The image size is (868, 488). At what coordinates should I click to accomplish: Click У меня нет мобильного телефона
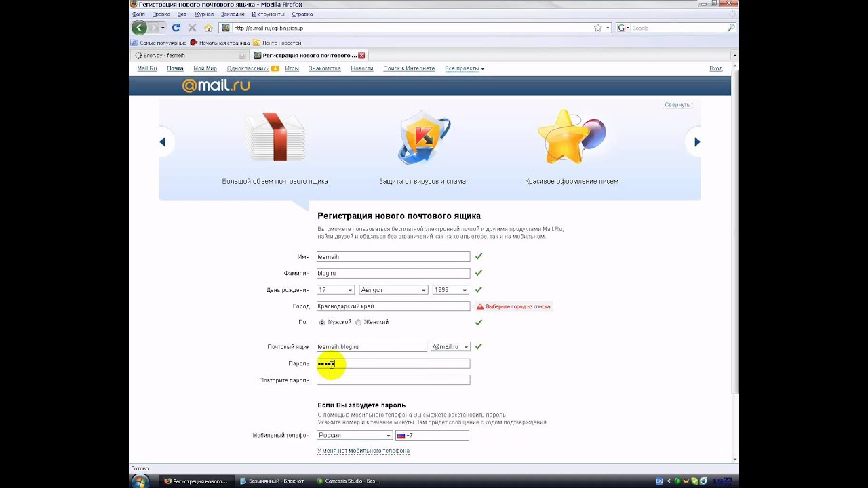tap(363, 451)
